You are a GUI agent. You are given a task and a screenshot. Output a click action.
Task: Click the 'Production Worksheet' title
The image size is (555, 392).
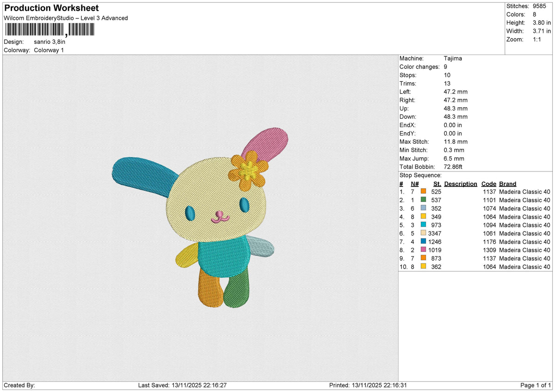51,8
